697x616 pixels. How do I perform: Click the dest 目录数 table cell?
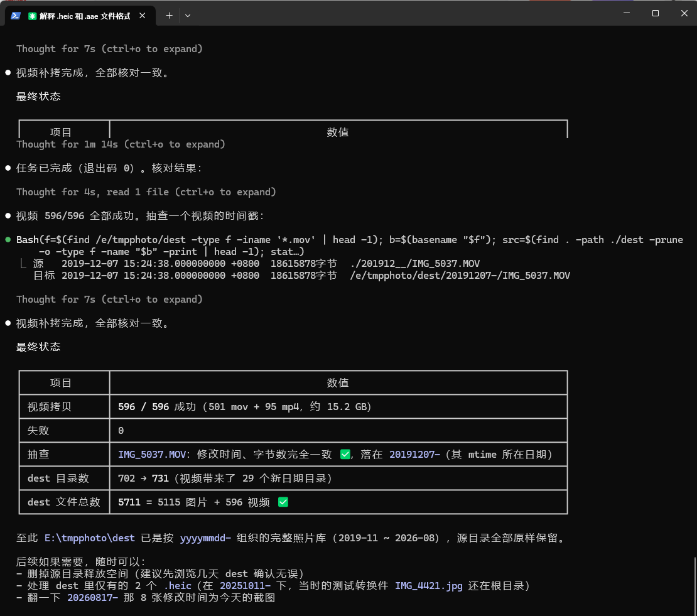point(65,478)
